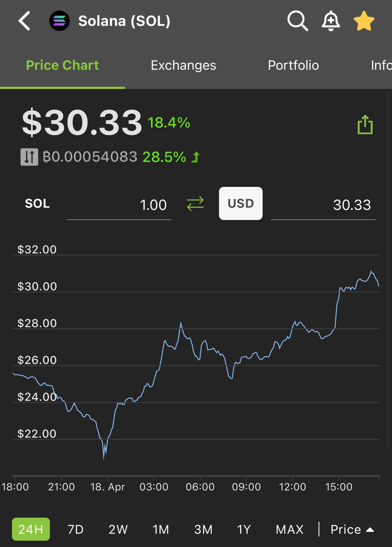
Task: Select the 1Y time range
Action: point(244,529)
